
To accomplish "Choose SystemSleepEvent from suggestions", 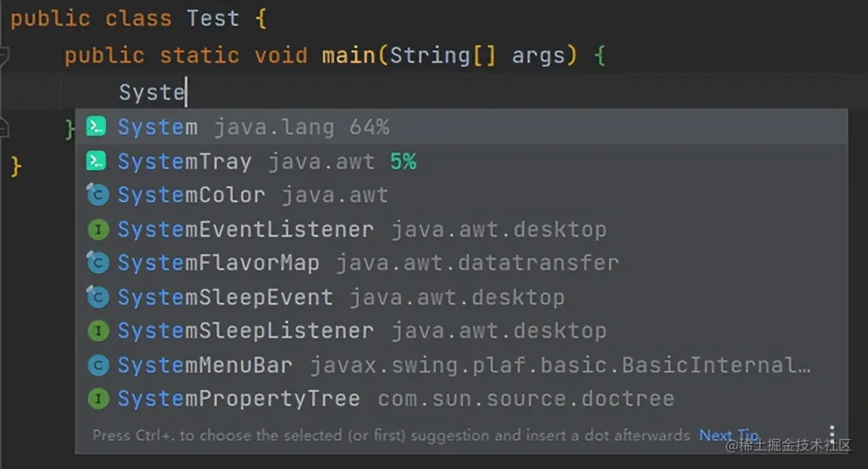I will pos(224,297).
